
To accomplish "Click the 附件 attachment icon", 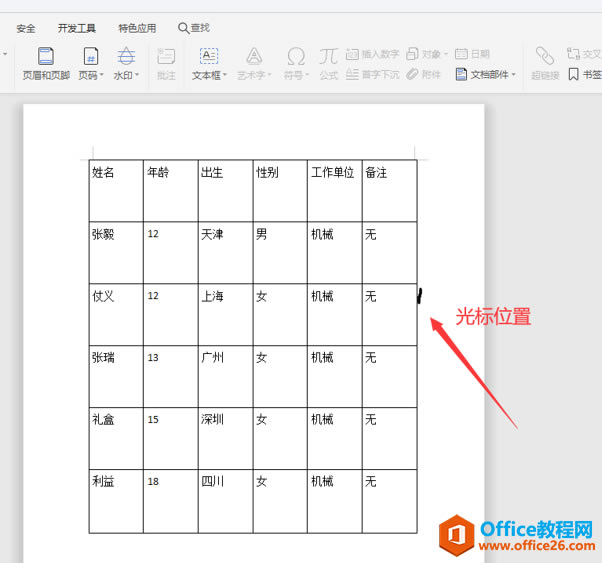I will click(x=412, y=74).
